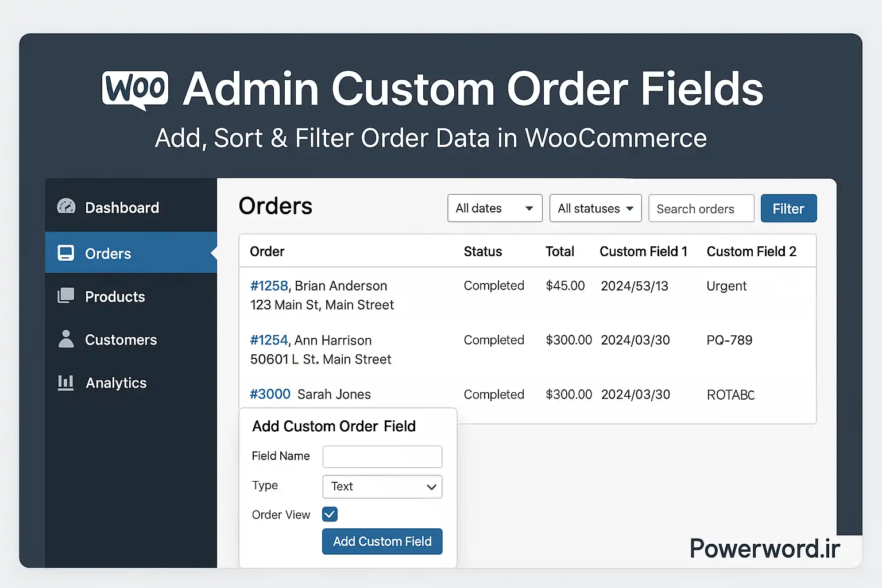Switch to the Orders menu item
Image resolution: width=882 pixels, height=588 pixels.
pyautogui.click(x=108, y=253)
